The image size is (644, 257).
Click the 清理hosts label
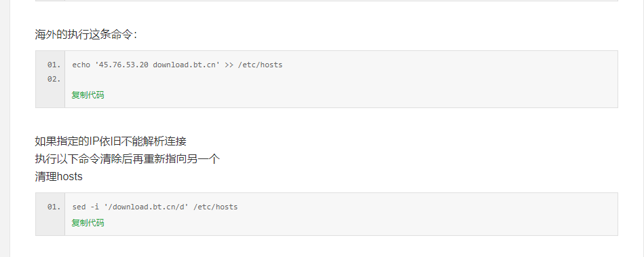[x=59, y=177]
